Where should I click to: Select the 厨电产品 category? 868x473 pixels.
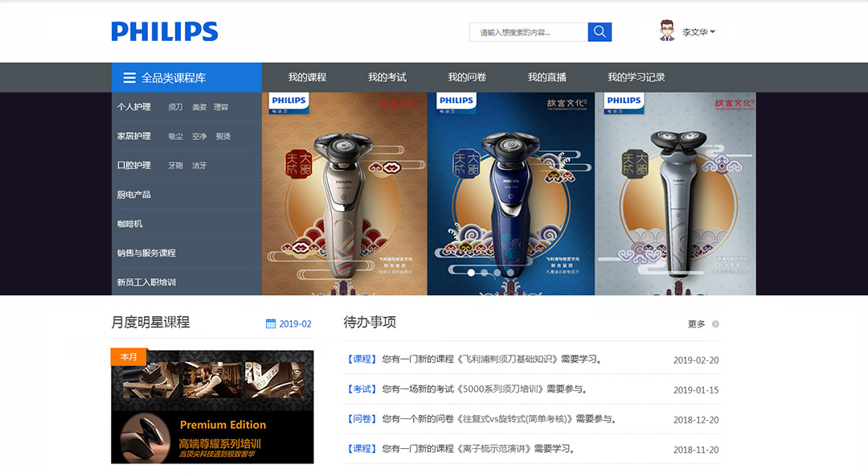134,195
